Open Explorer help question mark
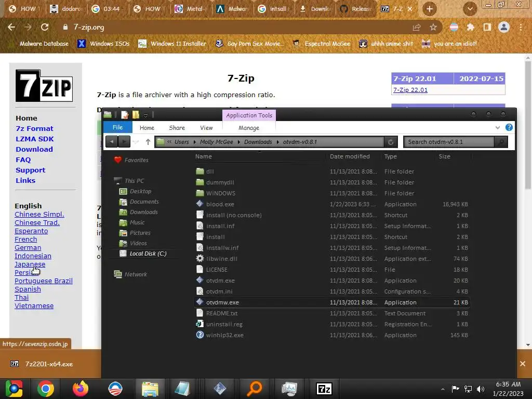Viewport: 532px width, 399px height. (x=509, y=127)
